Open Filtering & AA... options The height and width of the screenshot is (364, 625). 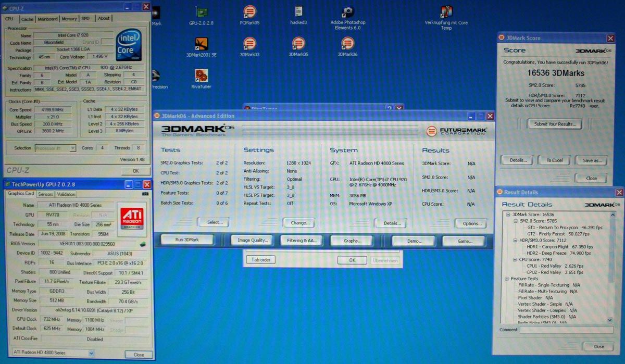click(302, 241)
